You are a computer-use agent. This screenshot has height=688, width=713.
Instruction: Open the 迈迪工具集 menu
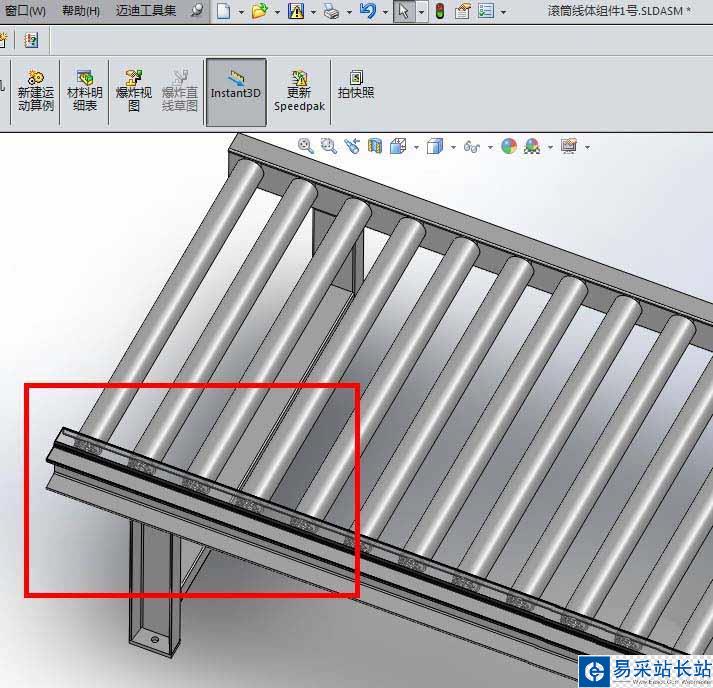point(146,10)
